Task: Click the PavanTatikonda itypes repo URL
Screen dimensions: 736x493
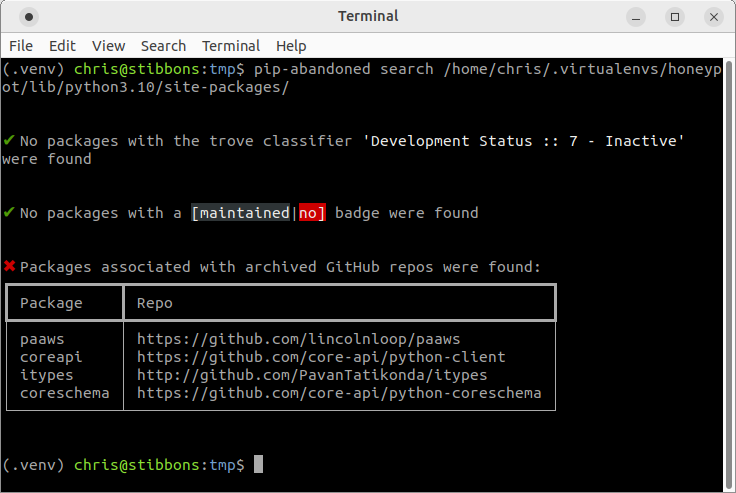Action: [x=312, y=375]
